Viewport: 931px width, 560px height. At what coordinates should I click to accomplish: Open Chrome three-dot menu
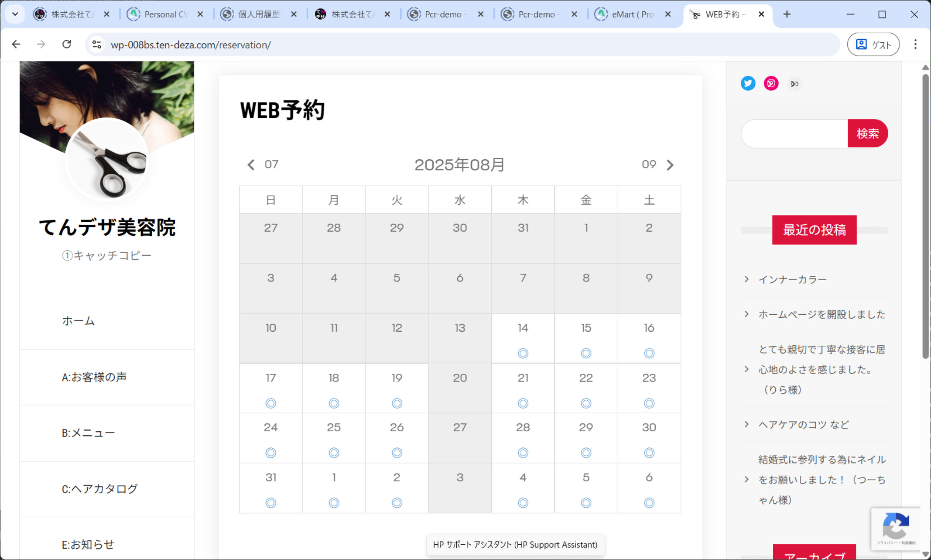coord(915,44)
